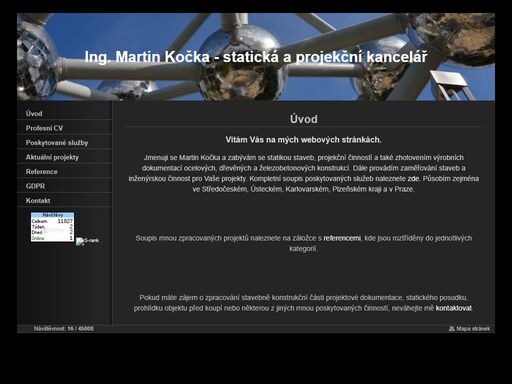Click the S-rank badge image
The height and width of the screenshot is (384, 512).
(x=87, y=241)
